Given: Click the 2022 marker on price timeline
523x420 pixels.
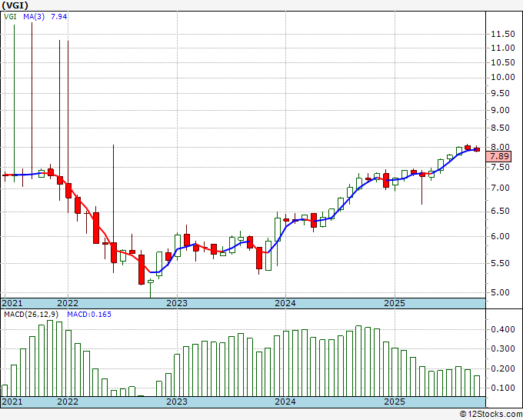Looking at the screenshot, I should [x=68, y=303].
